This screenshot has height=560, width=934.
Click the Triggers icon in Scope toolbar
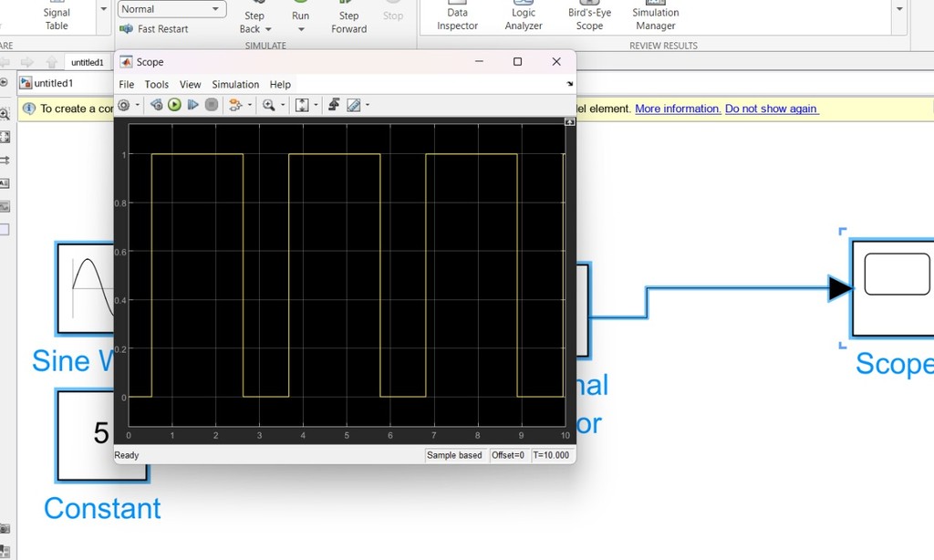click(x=334, y=105)
